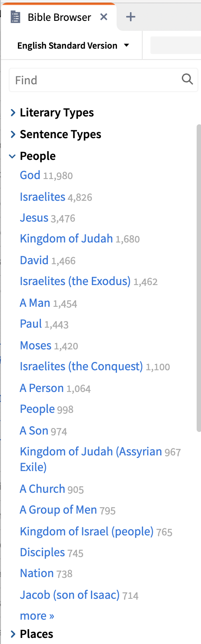Select the God facet link
Viewport: 201px width, 644px height.
(x=30, y=175)
